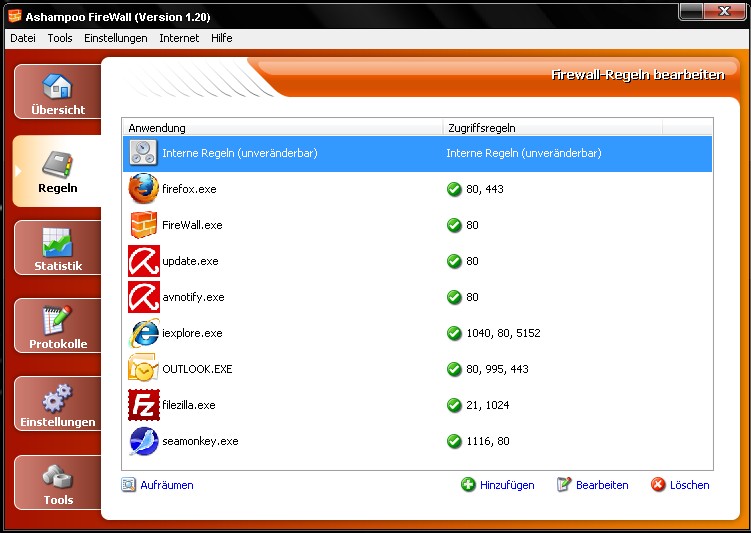The image size is (751, 533).
Task: Select the filezilla.exe application icon
Action: [144, 405]
